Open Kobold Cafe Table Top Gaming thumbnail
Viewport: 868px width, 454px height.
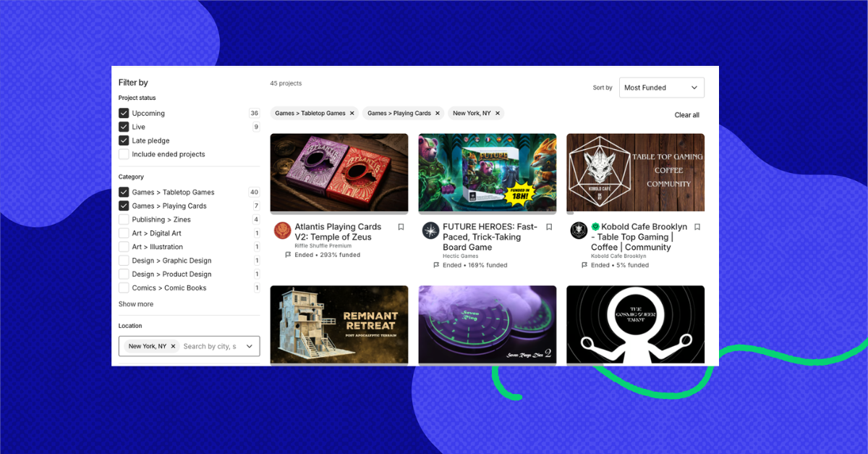click(635, 173)
